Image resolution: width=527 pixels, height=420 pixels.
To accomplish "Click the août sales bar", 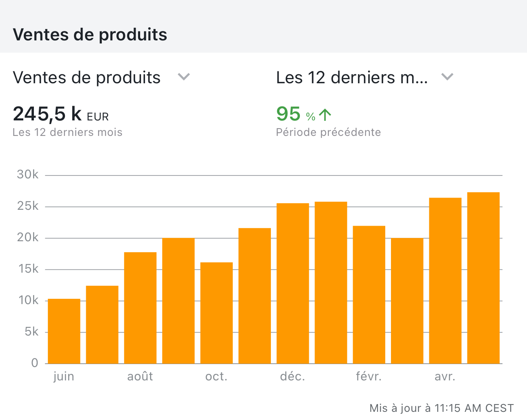I will click(x=140, y=308).
